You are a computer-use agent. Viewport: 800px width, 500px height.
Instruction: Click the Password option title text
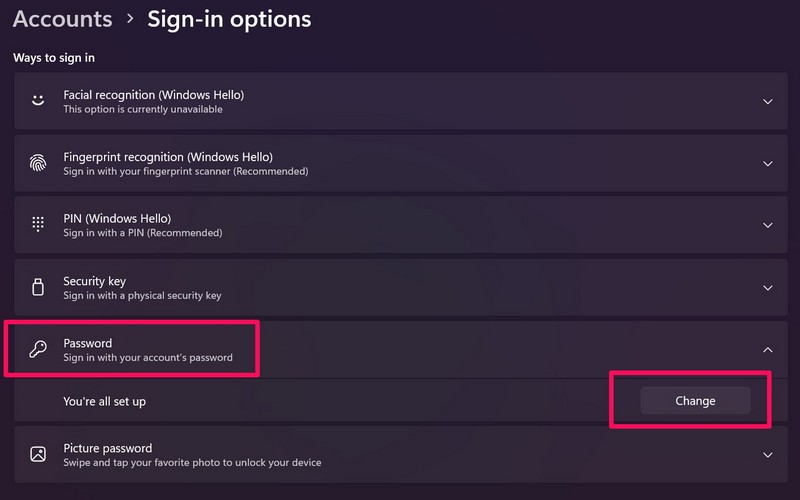pos(87,343)
